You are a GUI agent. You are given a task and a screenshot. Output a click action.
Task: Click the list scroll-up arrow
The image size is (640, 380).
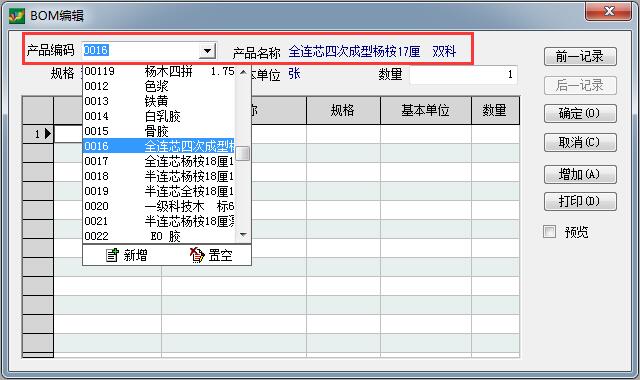(x=243, y=72)
